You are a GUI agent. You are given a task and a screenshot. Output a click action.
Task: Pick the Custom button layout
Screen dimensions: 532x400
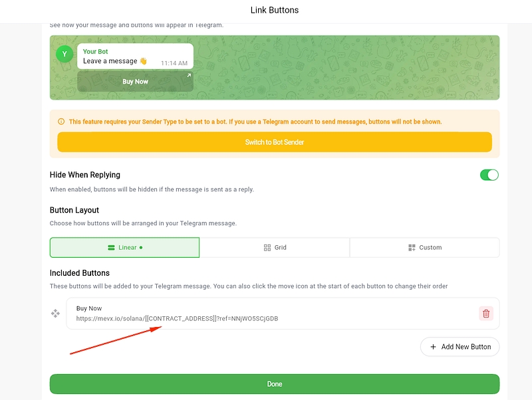pyautogui.click(x=424, y=248)
